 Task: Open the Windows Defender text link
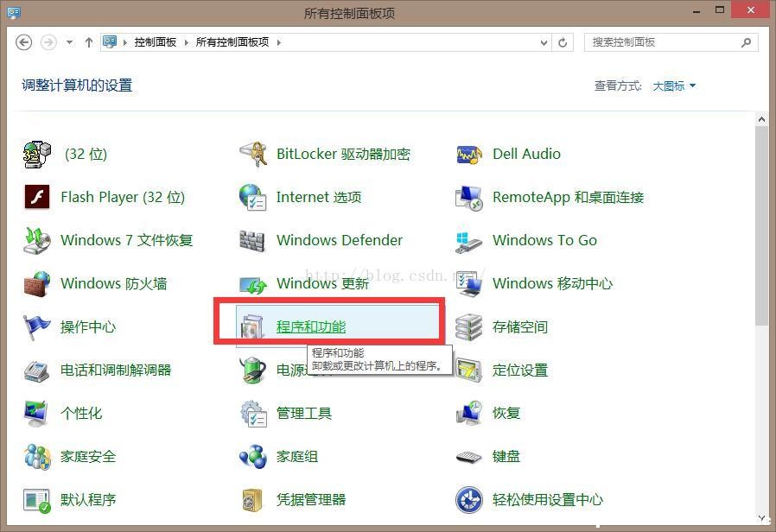pos(340,240)
